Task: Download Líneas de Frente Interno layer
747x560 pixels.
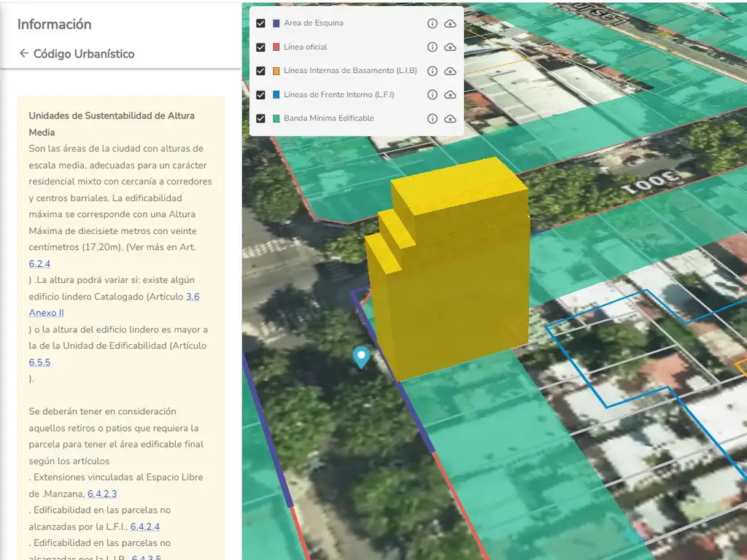Action: click(450, 95)
